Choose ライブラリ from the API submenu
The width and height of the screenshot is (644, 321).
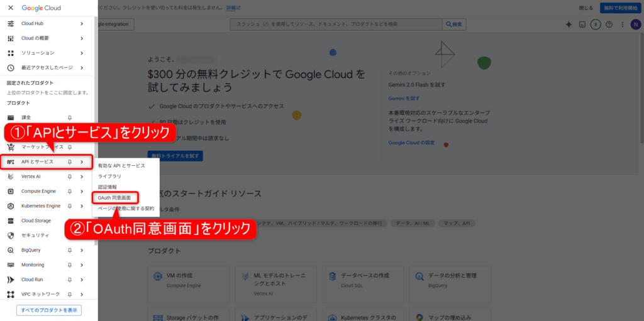point(110,177)
